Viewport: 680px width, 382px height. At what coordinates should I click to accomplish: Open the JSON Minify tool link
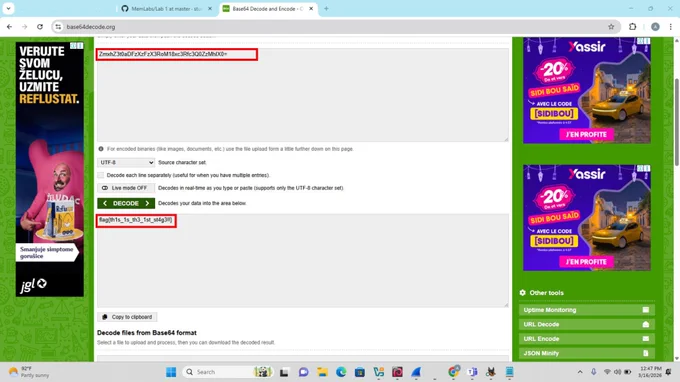pos(587,353)
